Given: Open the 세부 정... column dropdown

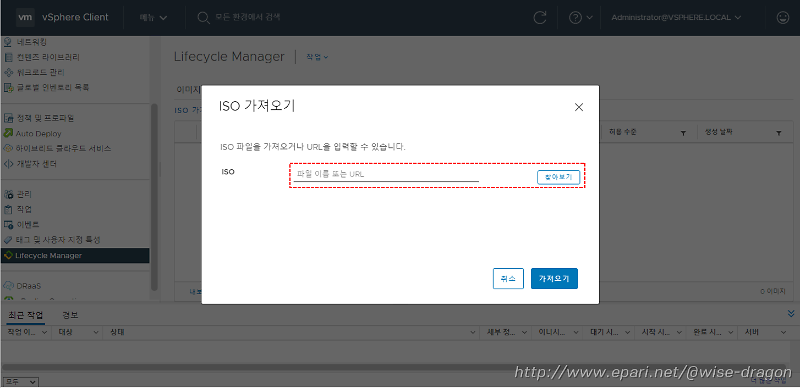Looking at the screenshot, I should (x=525, y=332).
